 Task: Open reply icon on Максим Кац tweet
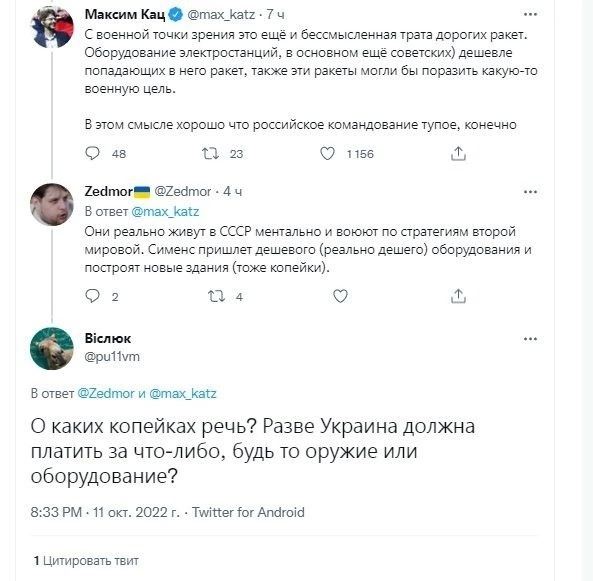(x=92, y=154)
